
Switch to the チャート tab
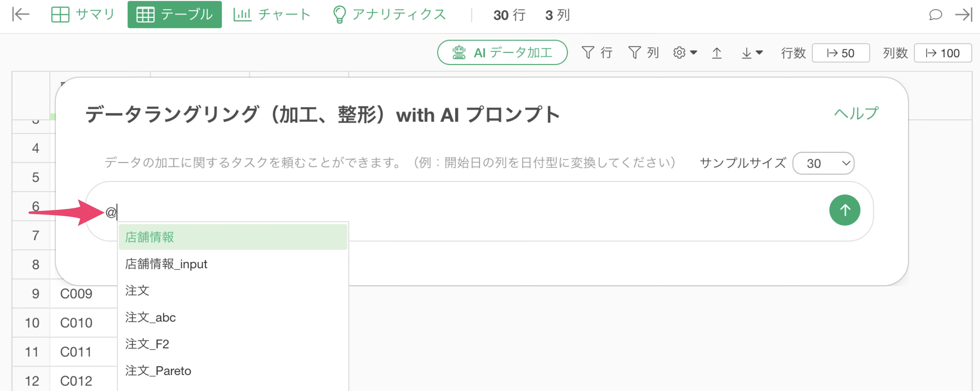272,14
